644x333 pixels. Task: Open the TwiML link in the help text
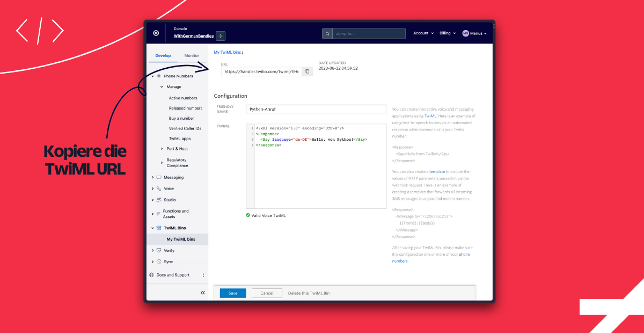430,116
